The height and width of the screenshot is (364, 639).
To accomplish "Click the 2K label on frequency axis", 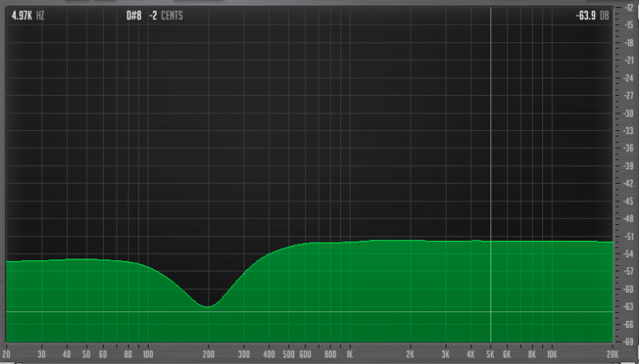I will tap(410, 352).
